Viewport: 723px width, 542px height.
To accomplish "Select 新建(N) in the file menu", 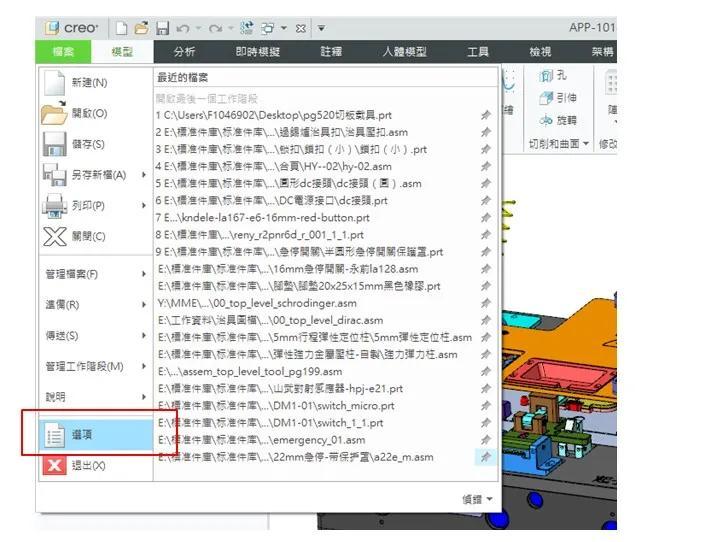I will 95,83.
